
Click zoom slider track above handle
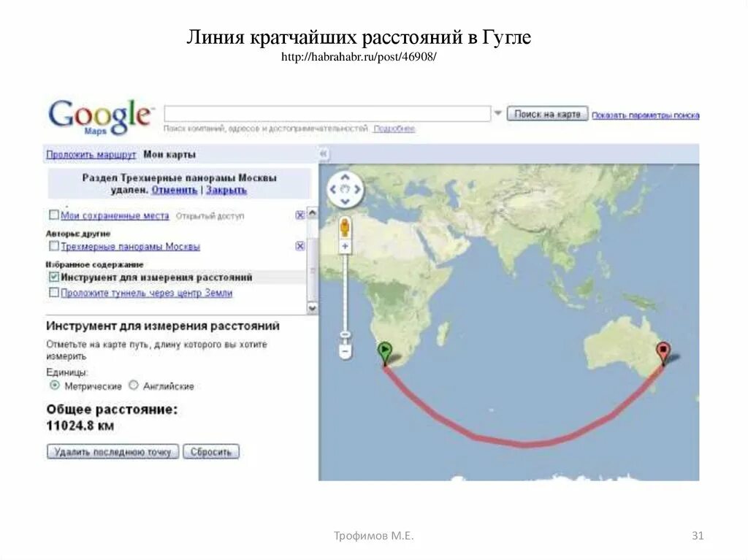345,291
